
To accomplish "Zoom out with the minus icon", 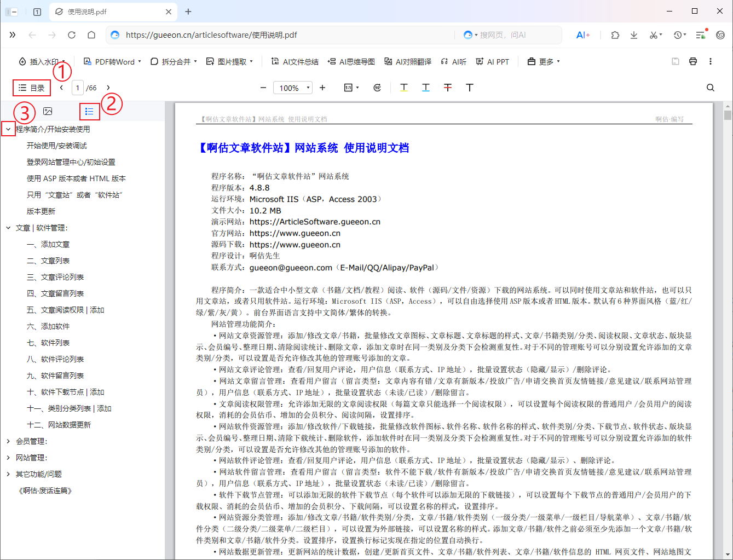I will 263,88.
